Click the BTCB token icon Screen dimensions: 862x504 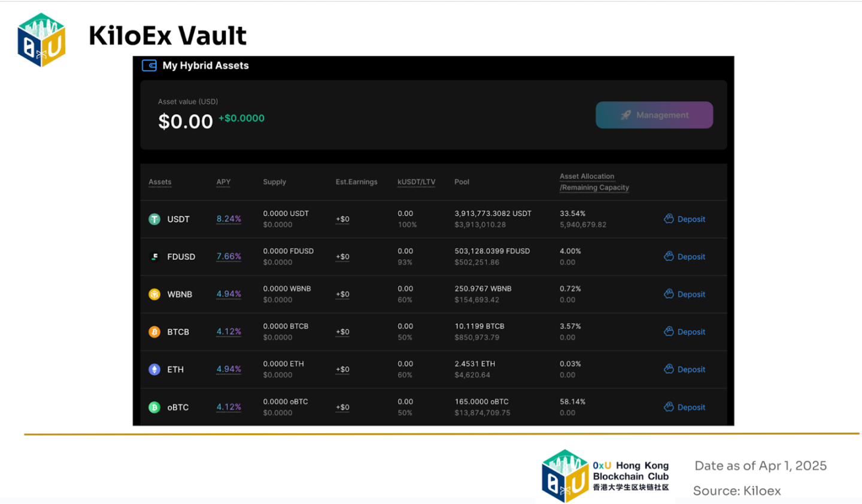pos(154,332)
